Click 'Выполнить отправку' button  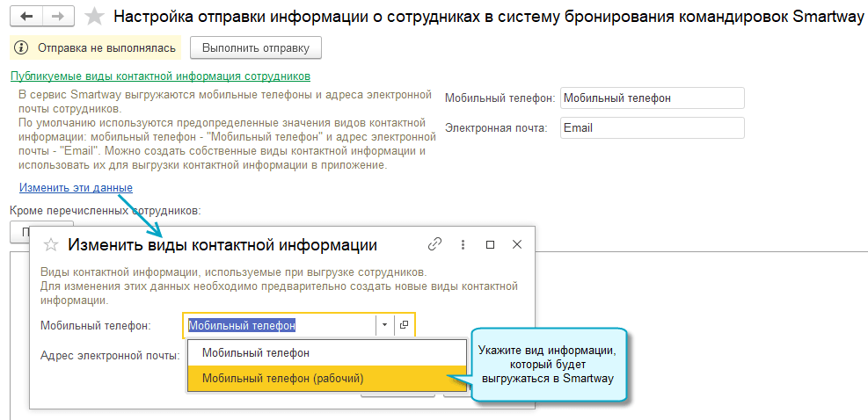pyautogui.click(x=255, y=48)
